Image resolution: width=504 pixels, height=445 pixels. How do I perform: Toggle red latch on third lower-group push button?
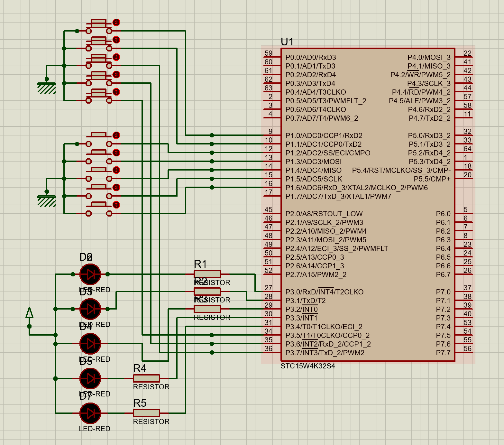pyautogui.click(x=116, y=170)
